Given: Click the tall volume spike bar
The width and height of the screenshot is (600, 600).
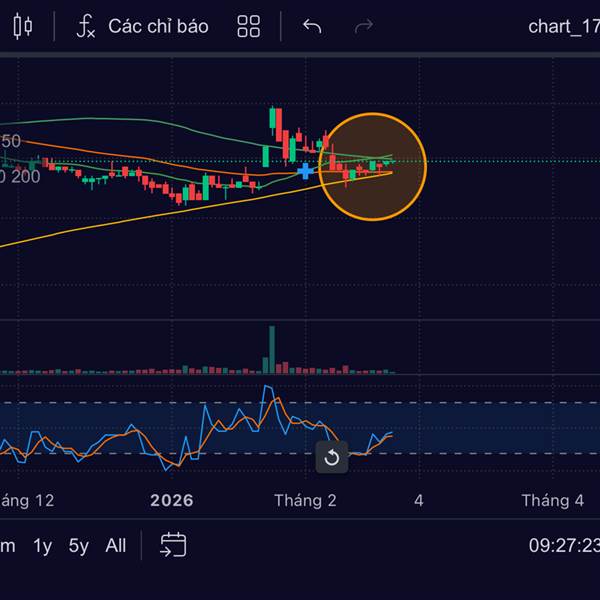Looking at the screenshot, I should click(272, 349).
